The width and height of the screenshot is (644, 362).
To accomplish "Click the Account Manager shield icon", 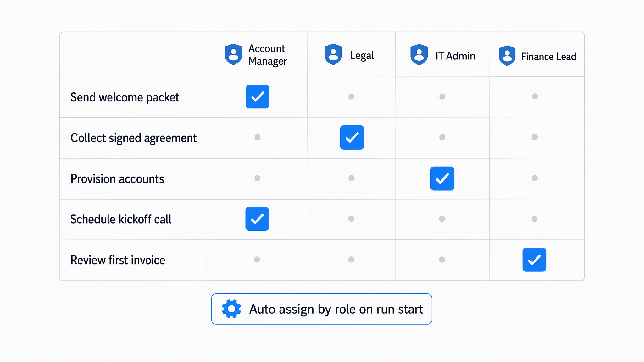I will point(233,55).
